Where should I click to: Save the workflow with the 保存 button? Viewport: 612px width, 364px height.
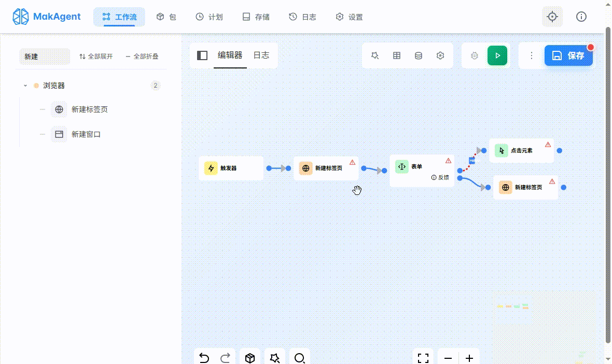[x=569, y=55]
